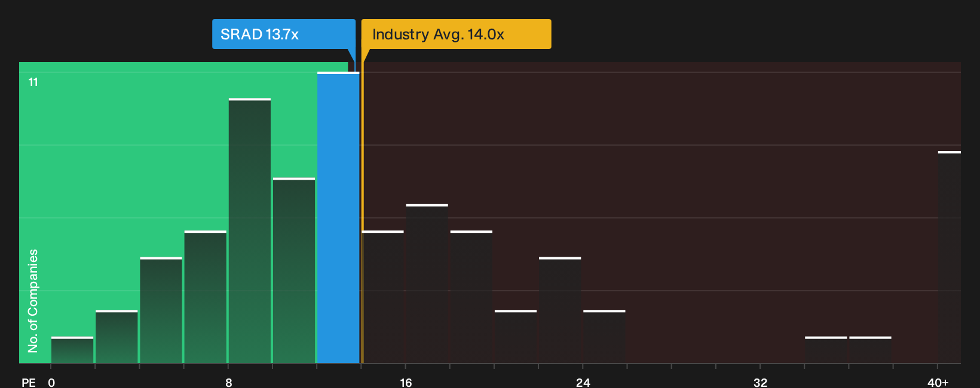980x388 pixels.
Task: Click the yellow Industry Avg. 14.0x label
Action: pyautogui.click(x=457, y=34)
